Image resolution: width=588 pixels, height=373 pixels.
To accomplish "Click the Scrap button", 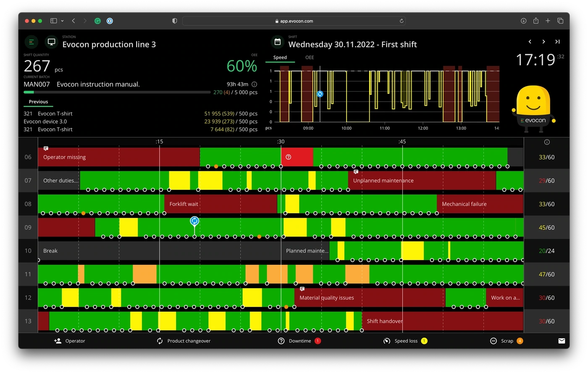I will tap(507, 341).
